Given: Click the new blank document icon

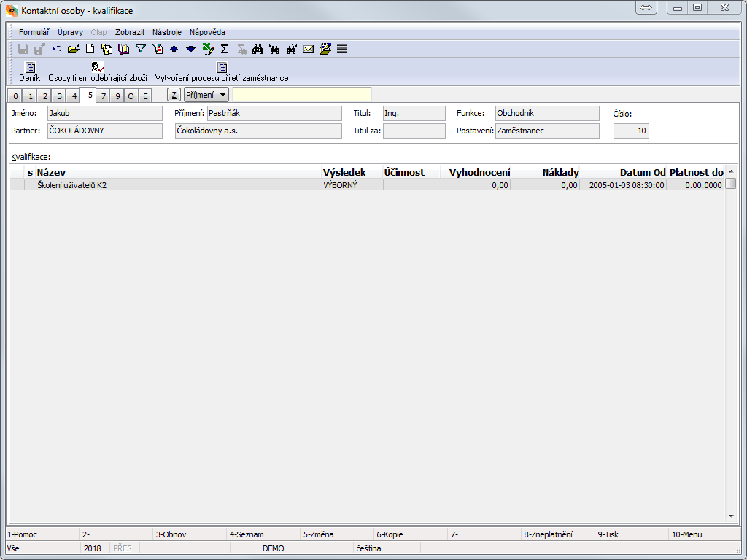Looking at the screenshot, I should point(90,49).
